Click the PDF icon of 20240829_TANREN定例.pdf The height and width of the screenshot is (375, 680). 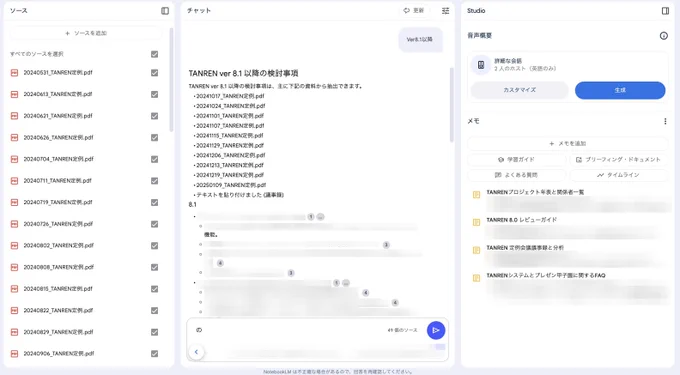pos(14,332)
